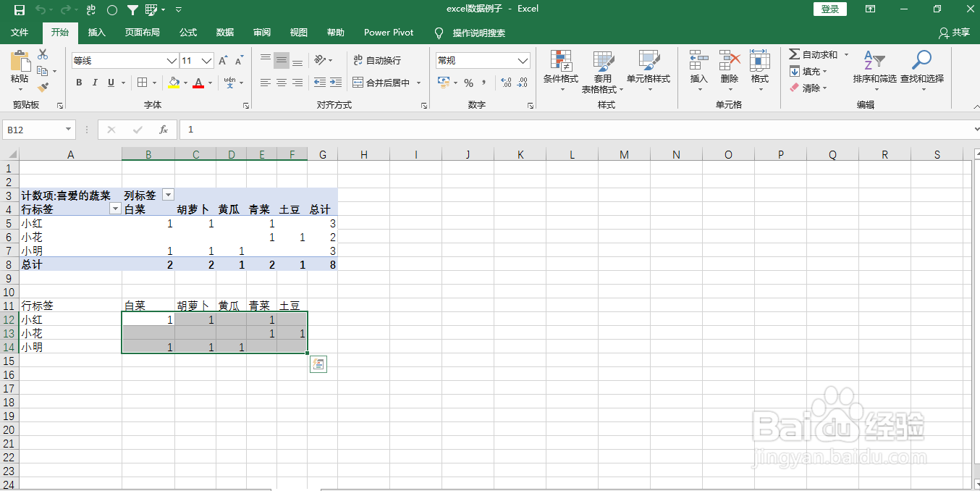Apply cell borders icon
The width and height of the screenshot is (980, 491).
click(x=143, y=83)
